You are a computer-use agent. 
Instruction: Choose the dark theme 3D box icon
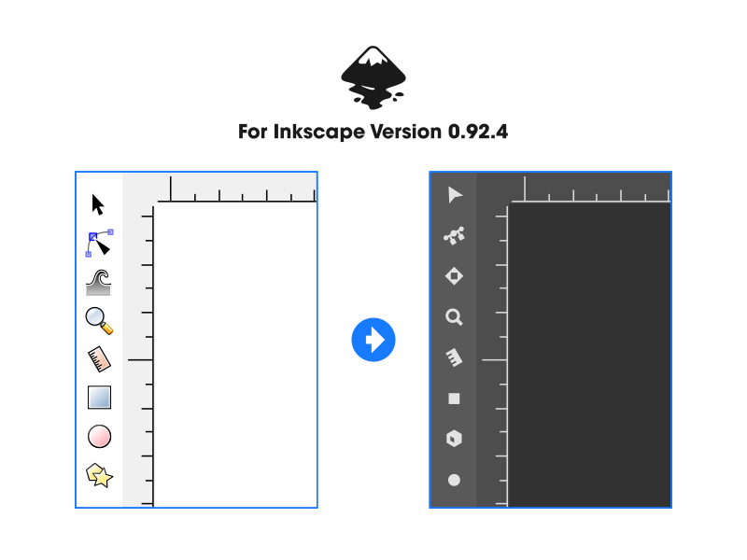pyautogui.click(x=454, y=439)
